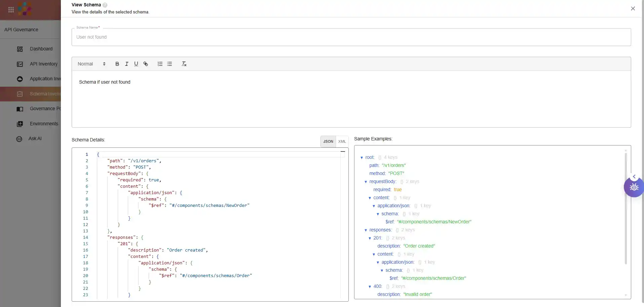Collapse the responses tree node
Viewport: 644px width, 307px height.
click(366, 230)
